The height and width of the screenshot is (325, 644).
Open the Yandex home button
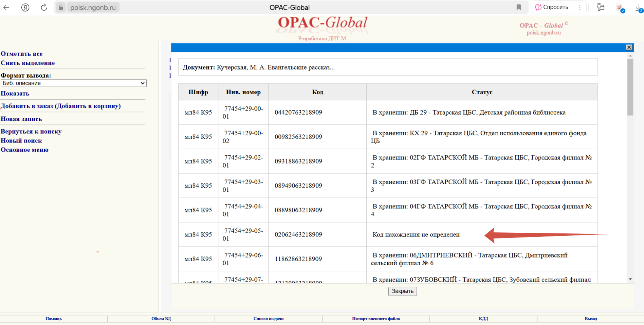pos(25,7)
